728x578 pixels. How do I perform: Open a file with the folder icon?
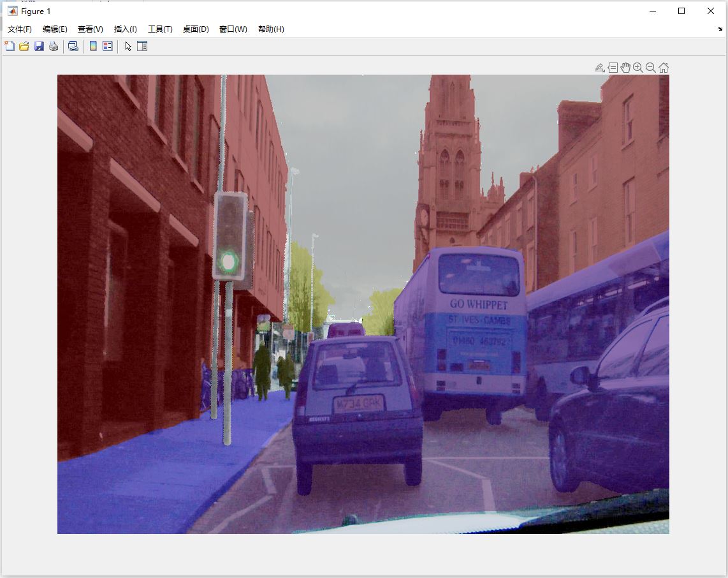point(24,46)
